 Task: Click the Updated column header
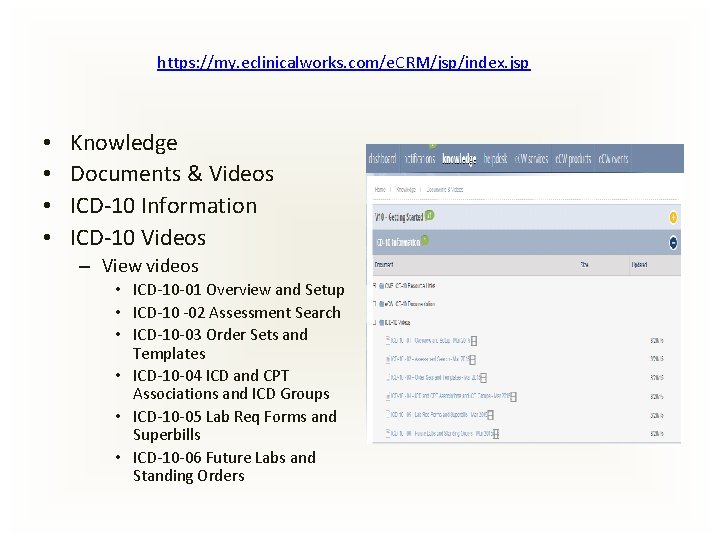coord(639,264)
